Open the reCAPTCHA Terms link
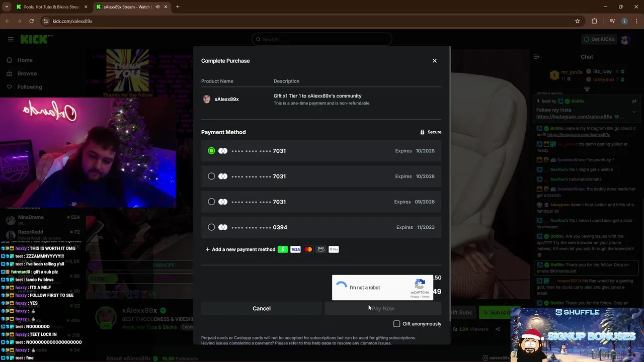This screenshot has width=644, height=362. click(x=426, y=297)
